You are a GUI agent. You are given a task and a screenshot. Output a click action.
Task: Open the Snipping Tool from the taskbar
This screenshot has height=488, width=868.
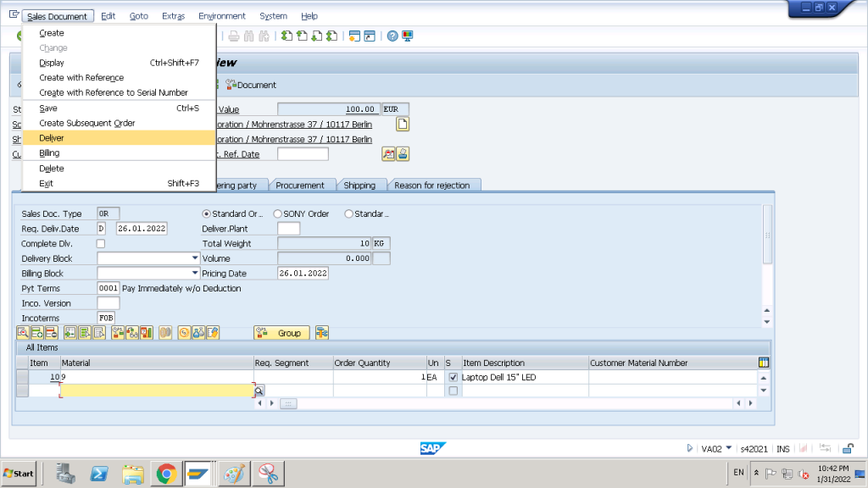(268, 474)
